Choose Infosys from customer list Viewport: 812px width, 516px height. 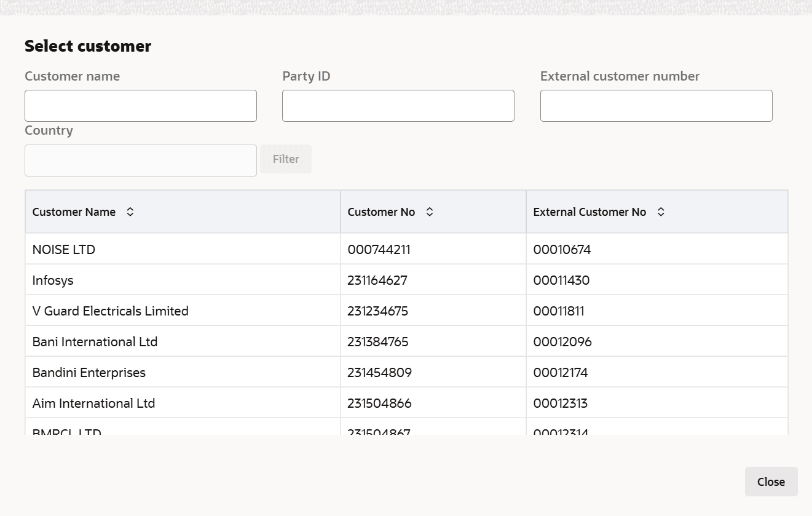pos(53,280)
